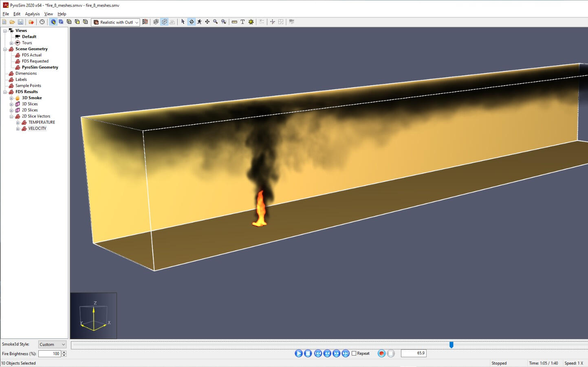Click the text label tool icon
The width and height of the screenshot is (588, 367).
(242, 22)
